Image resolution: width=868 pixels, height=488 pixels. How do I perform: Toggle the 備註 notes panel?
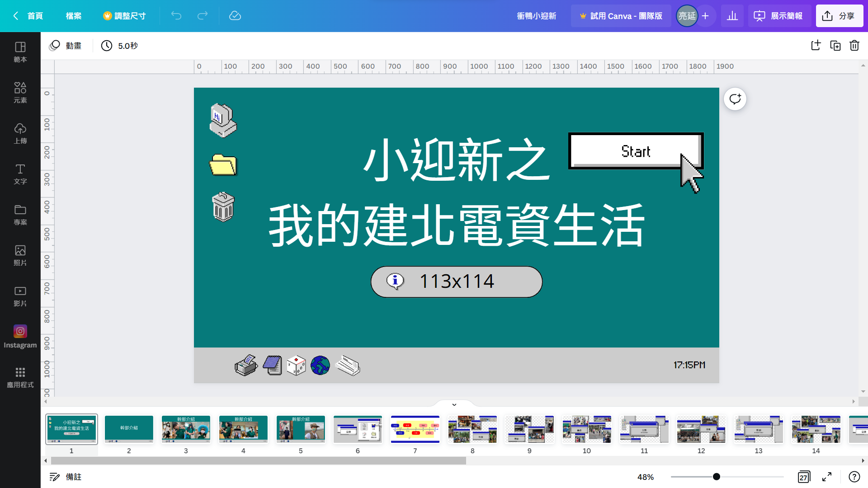[x=66, y=477]
